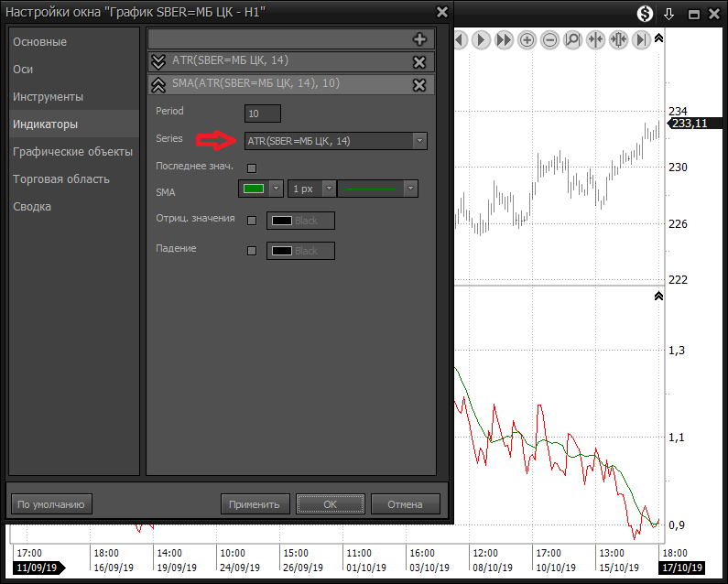Click the zoom in chart button
728x584 pixels.
[527, 40]
